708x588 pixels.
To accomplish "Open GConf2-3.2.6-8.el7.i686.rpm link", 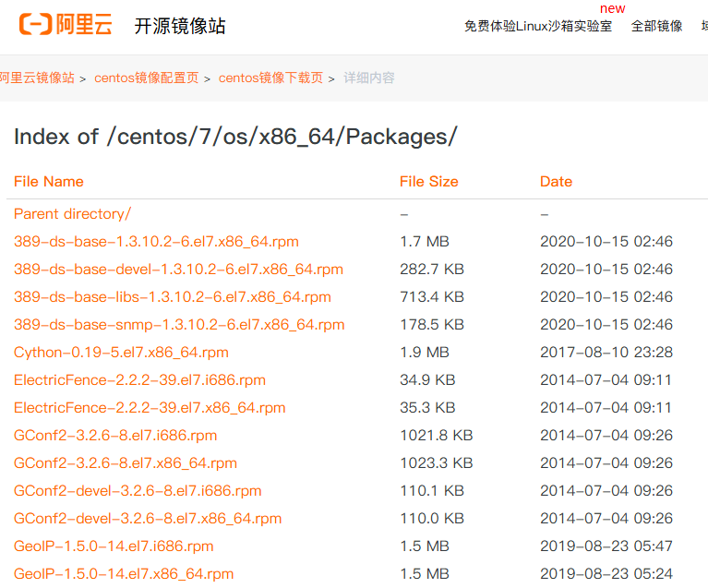I will pyautogui.click(x=115, y=435).
